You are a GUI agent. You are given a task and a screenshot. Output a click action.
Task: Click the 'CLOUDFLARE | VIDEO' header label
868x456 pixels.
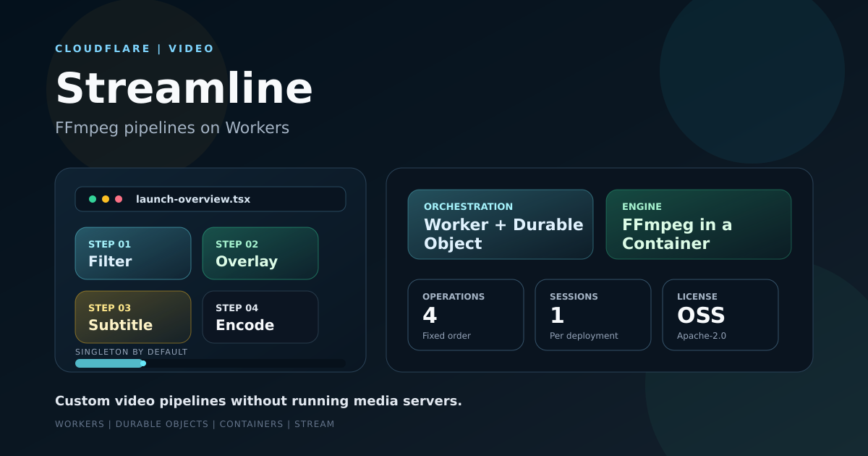tap(135, 48)
